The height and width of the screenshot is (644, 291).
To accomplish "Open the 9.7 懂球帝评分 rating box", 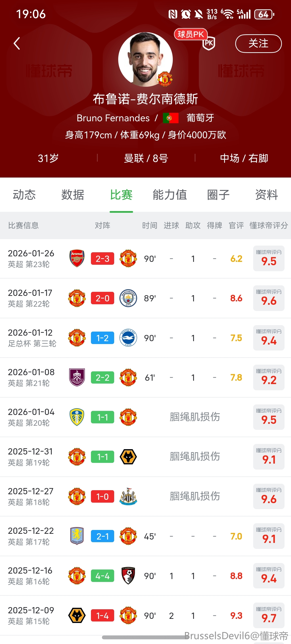I will [x=269, y=615].
